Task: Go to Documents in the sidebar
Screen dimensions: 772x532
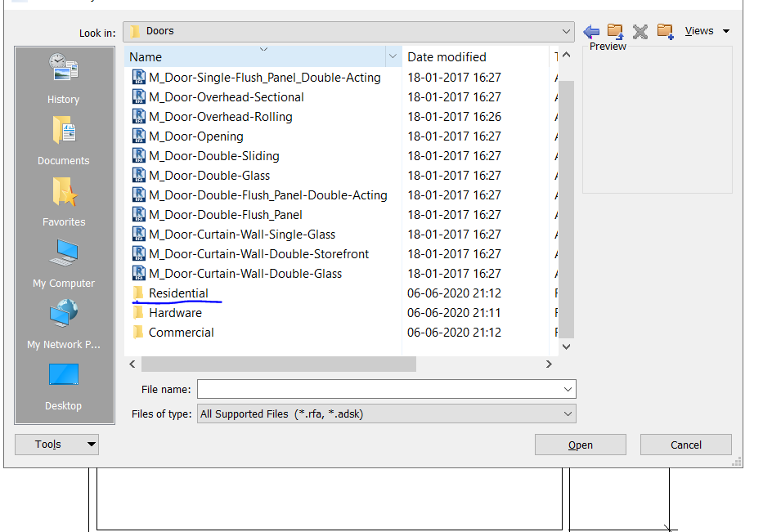Action: tap(63, 140)
